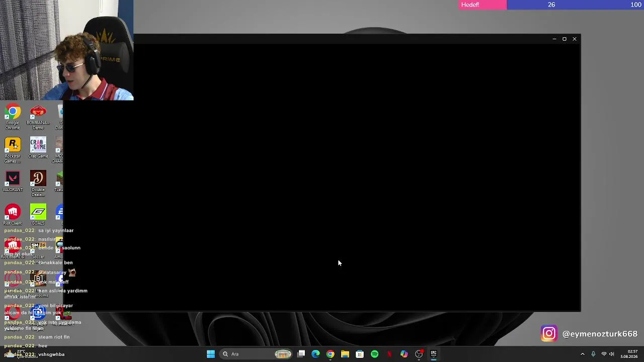This screenshot has height=362, width=644.
Task: Open the Soccer Manager 26 shortcut
Action: (x=38, y=250)
